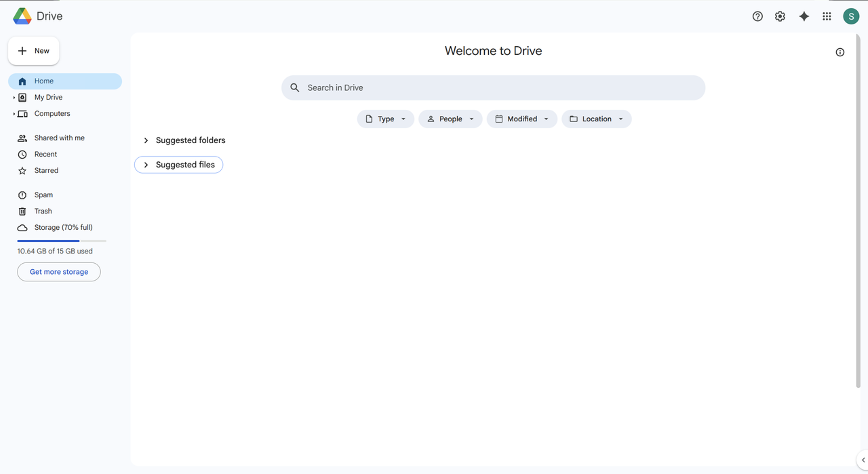Click the profile avatar circle
The image size is (868, 474).
(x=851, y=16)
